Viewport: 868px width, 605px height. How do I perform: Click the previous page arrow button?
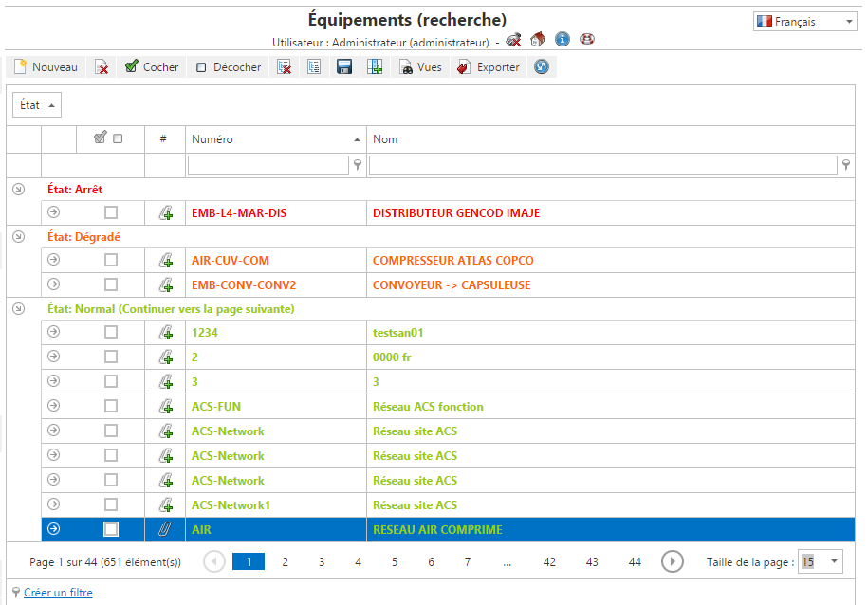tap(214, 561)
